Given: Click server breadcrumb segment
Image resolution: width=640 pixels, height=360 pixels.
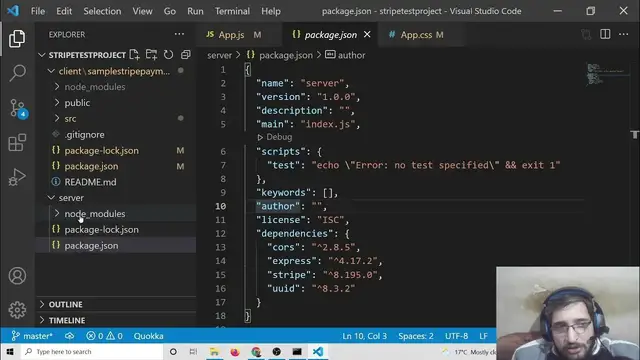Looking at the screenshot, I should (219, 55).
